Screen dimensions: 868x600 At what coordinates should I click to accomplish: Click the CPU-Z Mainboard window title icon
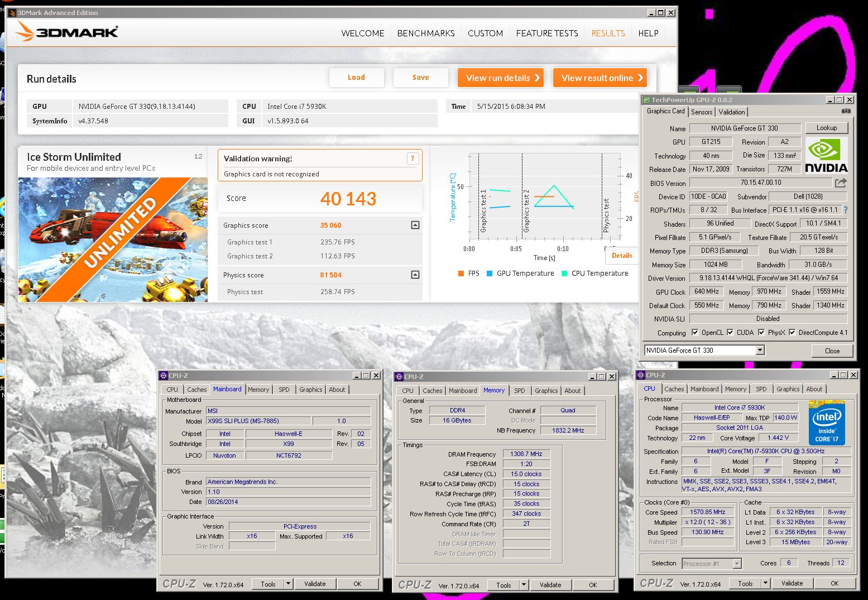pyautogui.click(x=164, y=376)
